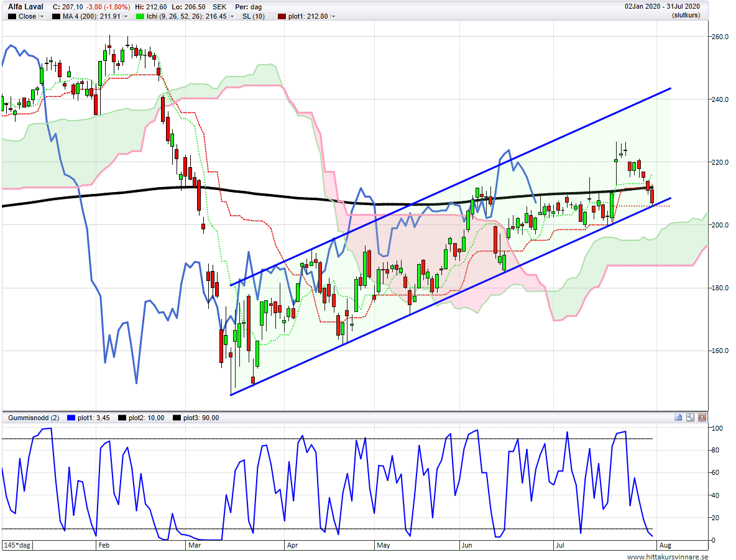Click the 60 oscillator axis label
Image resolution: width=736 pixels, height=560 pixels.
coord(715,473)
